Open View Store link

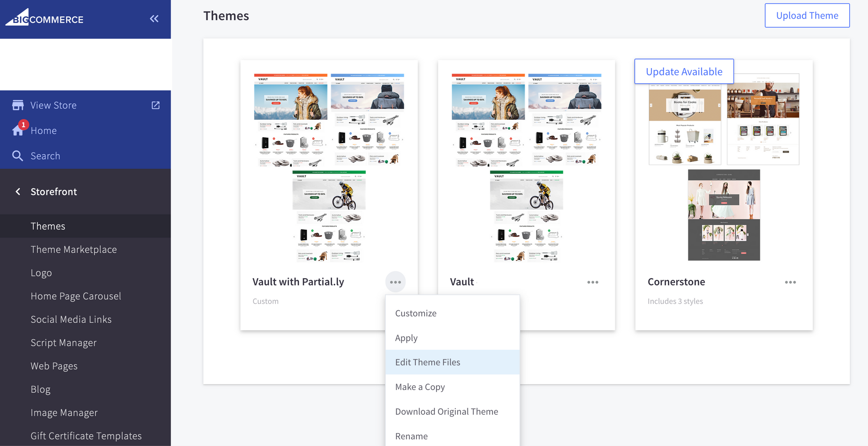pos(53,105)
